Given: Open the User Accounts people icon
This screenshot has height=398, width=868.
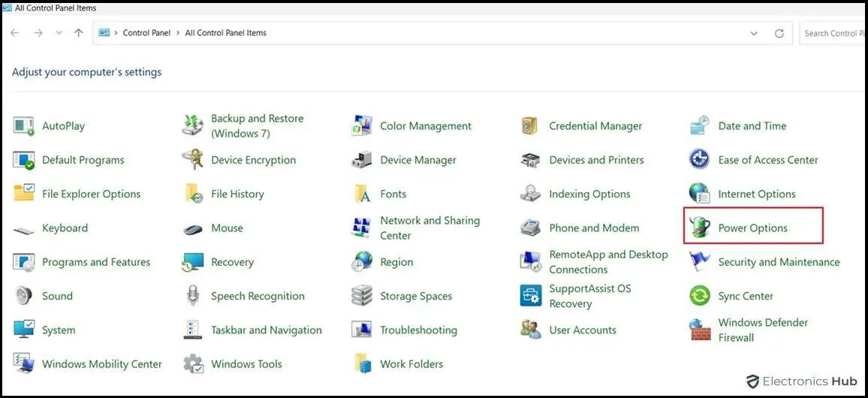Looking at the screenshot, I should pos(530,330).
